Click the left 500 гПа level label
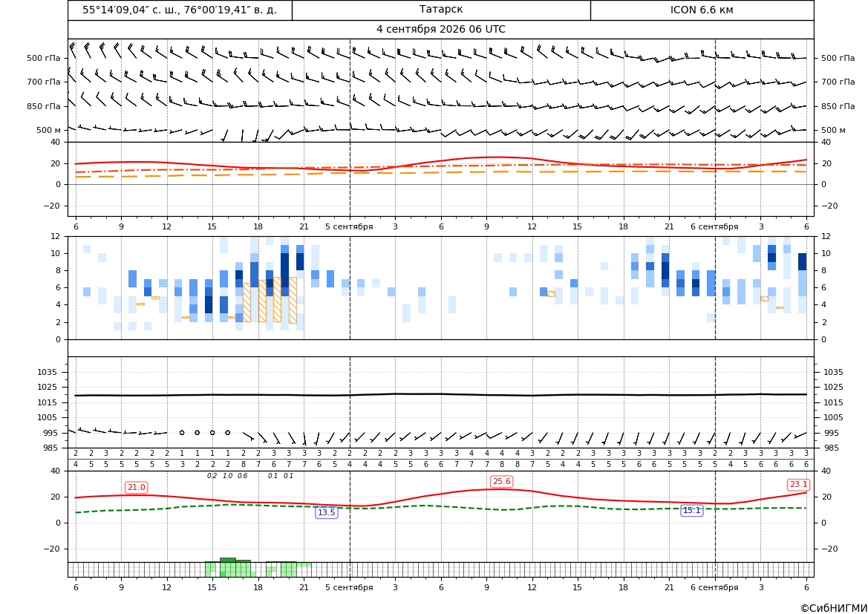The width and height of the screenshot is (868, 614). (44, 58)
